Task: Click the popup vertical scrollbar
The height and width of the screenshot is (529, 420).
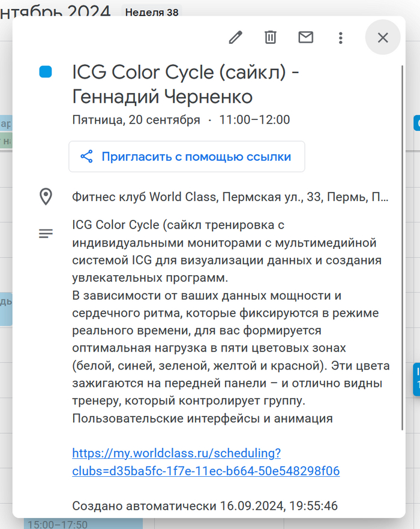Action: [x=403, y=248]
